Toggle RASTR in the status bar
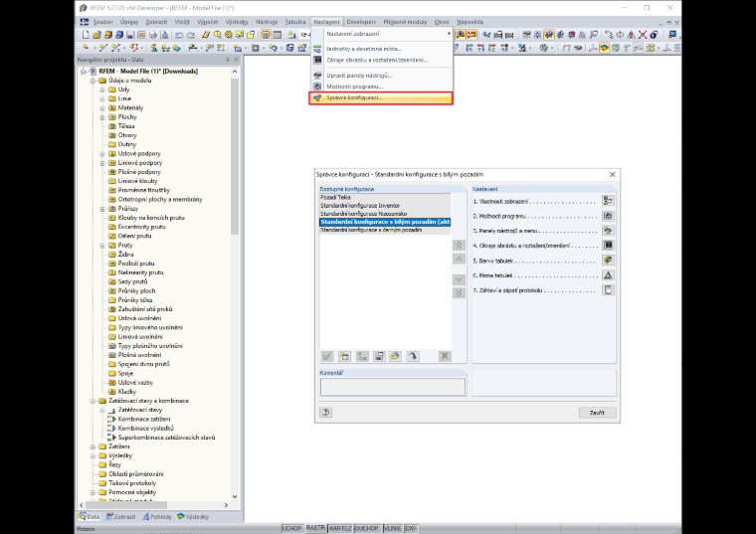The height and width of the screenshot is (534, 756). pos(315,528)
